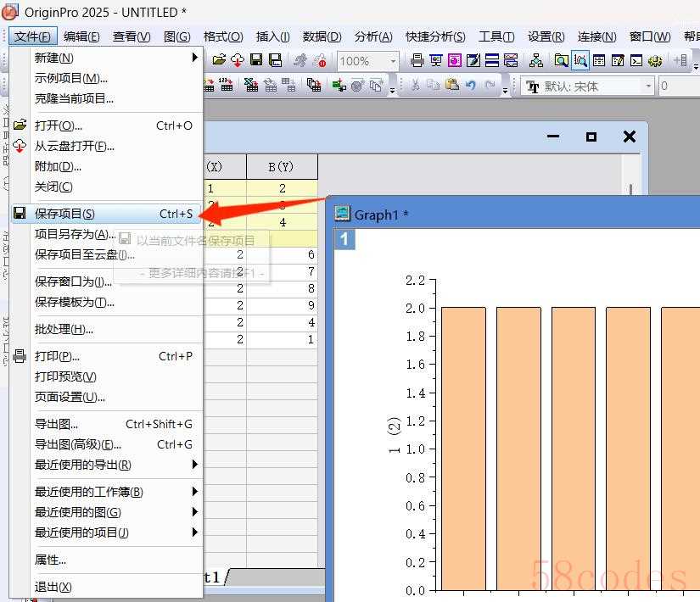Choose 保存项目(S) from the File menu

[106, 214]
